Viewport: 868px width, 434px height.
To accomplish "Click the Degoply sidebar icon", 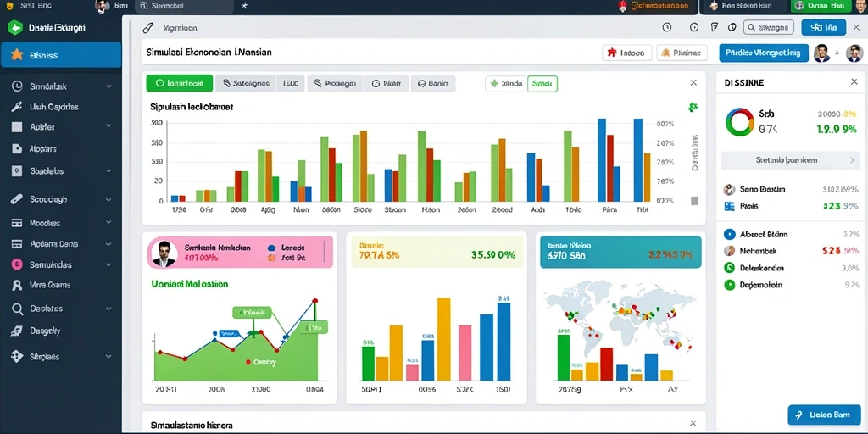I will point(17,331).
